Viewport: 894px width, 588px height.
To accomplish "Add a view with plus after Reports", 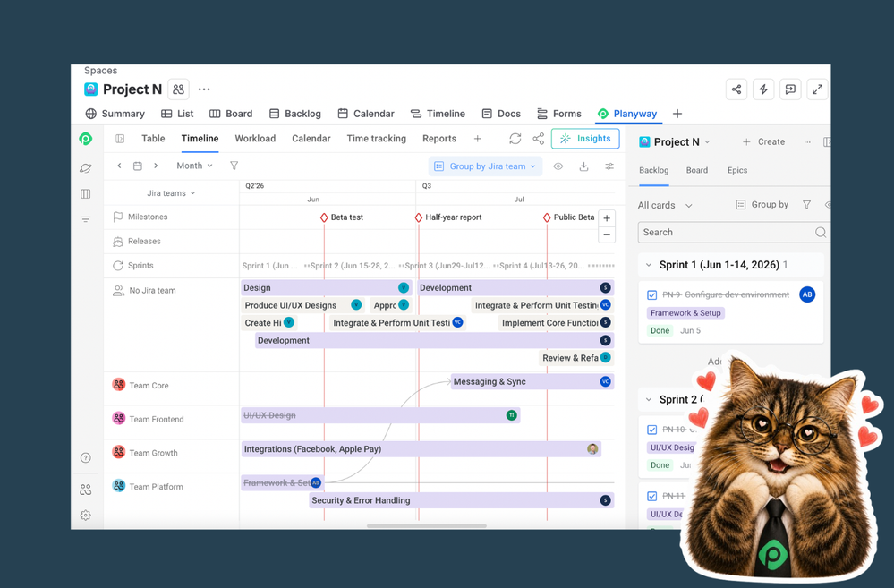I will (477, 139).
